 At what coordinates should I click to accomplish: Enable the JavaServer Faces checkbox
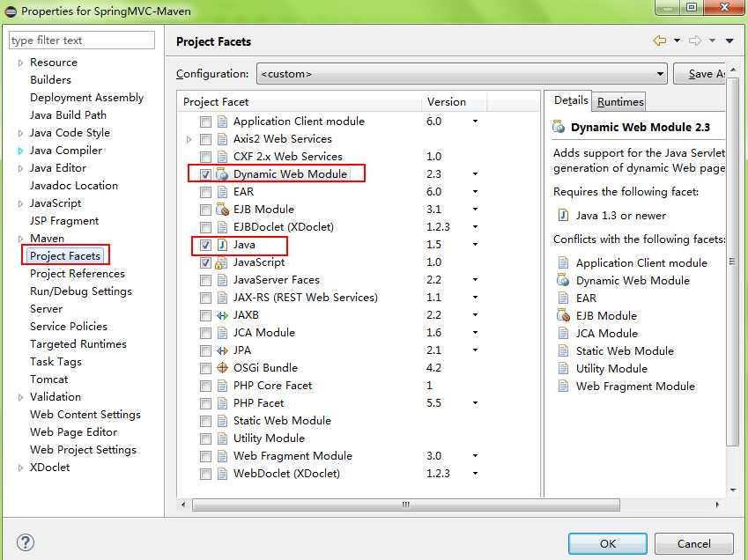205,280
